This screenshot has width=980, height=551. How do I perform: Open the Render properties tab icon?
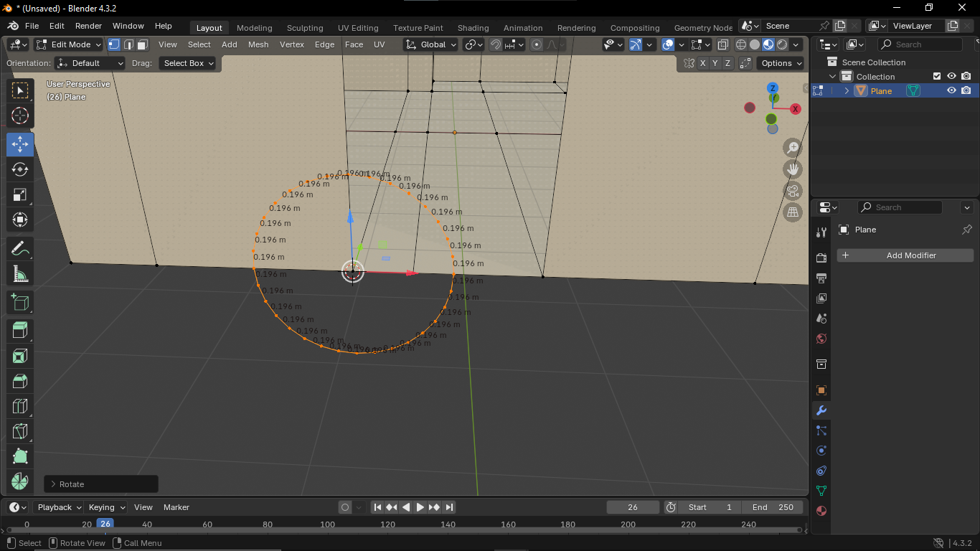821,258
